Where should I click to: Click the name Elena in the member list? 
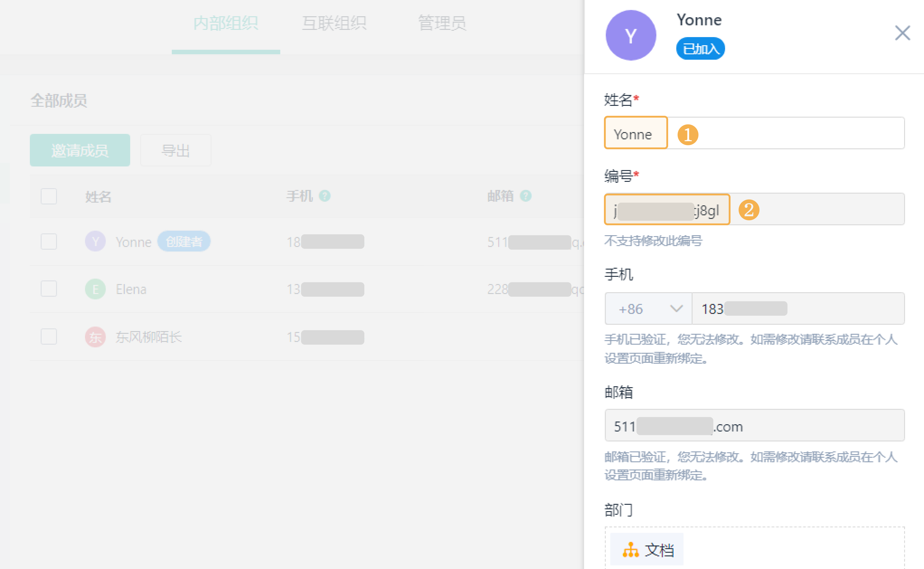131,289
